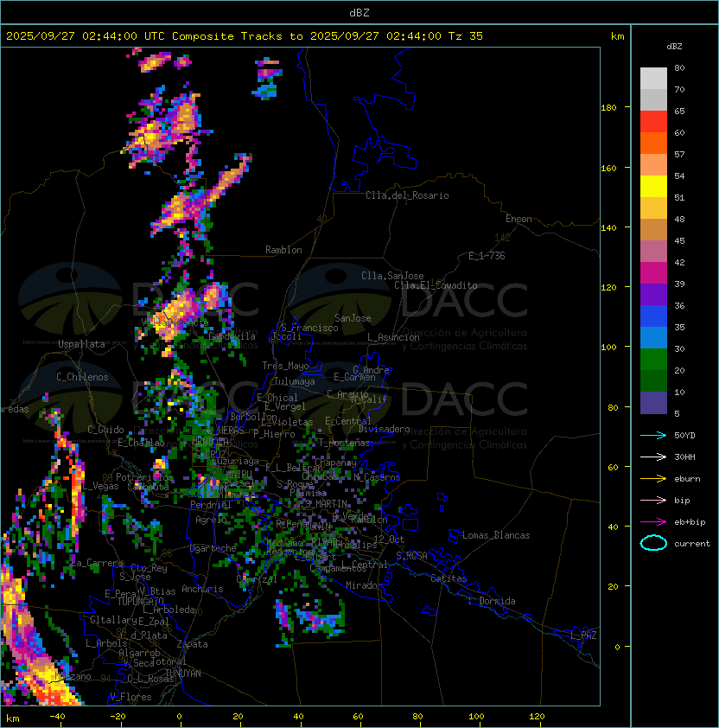Screen dimensions: 719x728
Task: Click the S_Francisco place label
Action: [309, 328]
